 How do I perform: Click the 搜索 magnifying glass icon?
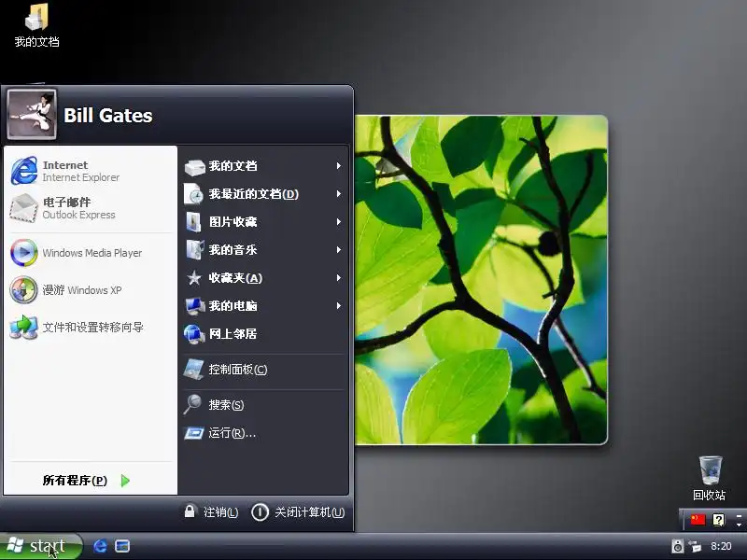pyautogui.click(x=193, y=404)
